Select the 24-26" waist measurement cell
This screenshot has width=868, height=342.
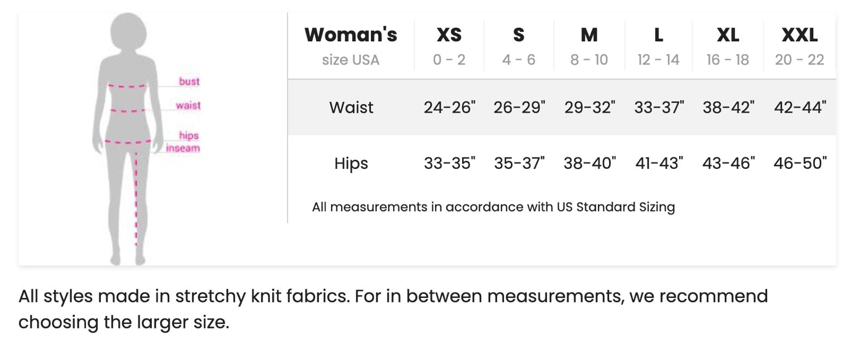[x=449, y=107]
